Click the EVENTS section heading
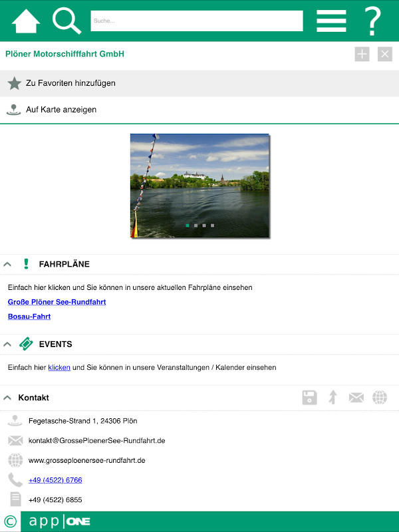Viewport: 399px width, 532px height. coord(55,344)
